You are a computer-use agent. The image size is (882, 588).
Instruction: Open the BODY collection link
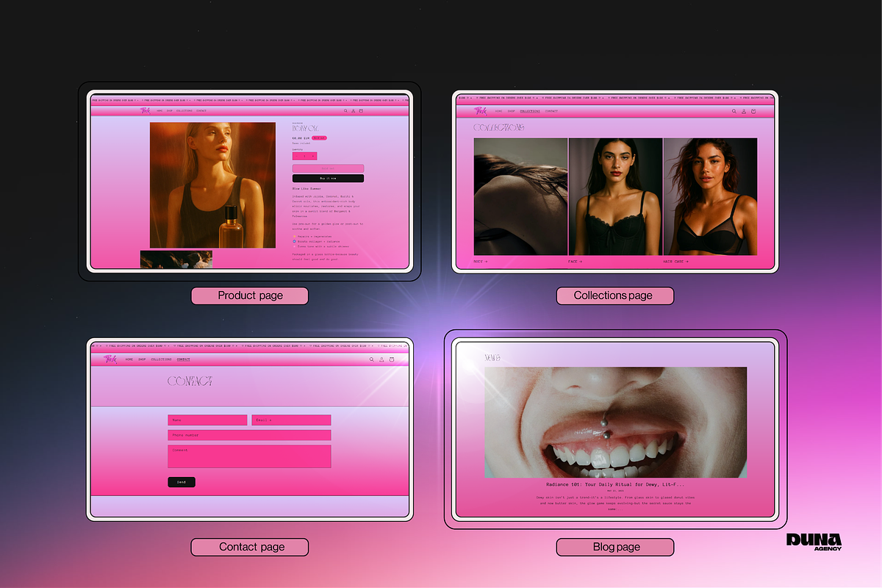click(481, 262)
